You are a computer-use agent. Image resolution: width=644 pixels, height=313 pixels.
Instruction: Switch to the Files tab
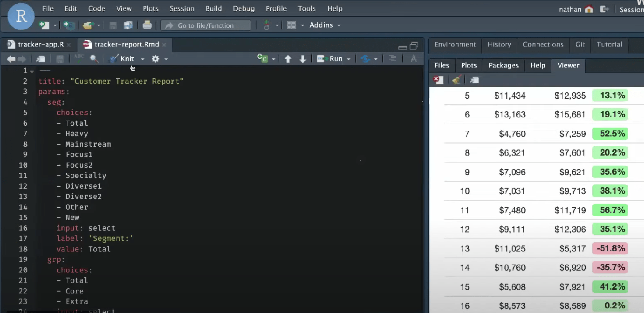[442, 65]
